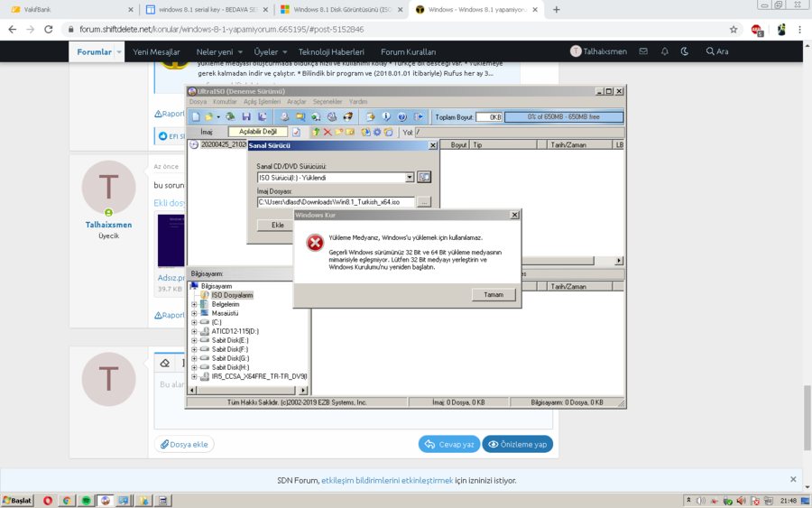Click Spotify icon in Windows taskbar
This screenshot has width=812, height=508.
point(86,500)
